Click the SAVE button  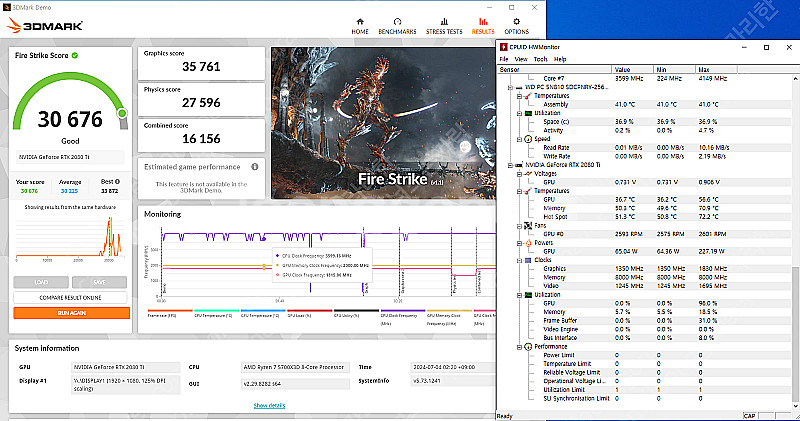click(99, 282)
